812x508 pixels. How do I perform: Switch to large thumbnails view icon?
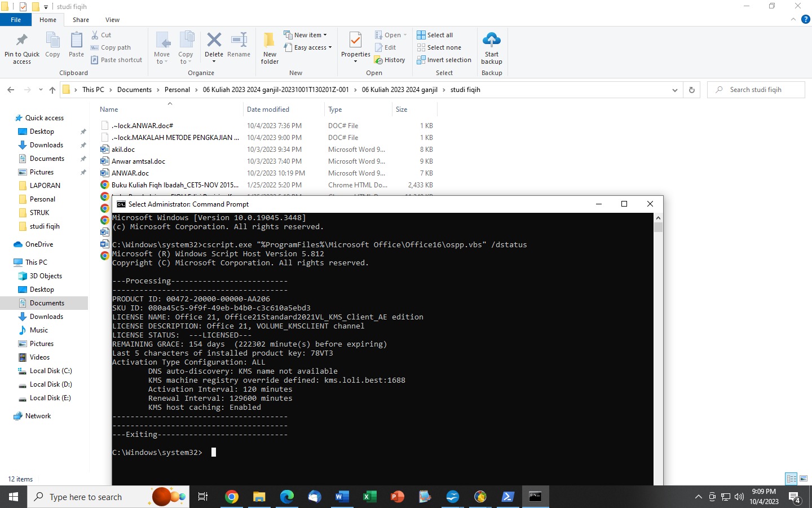(804, 479)
